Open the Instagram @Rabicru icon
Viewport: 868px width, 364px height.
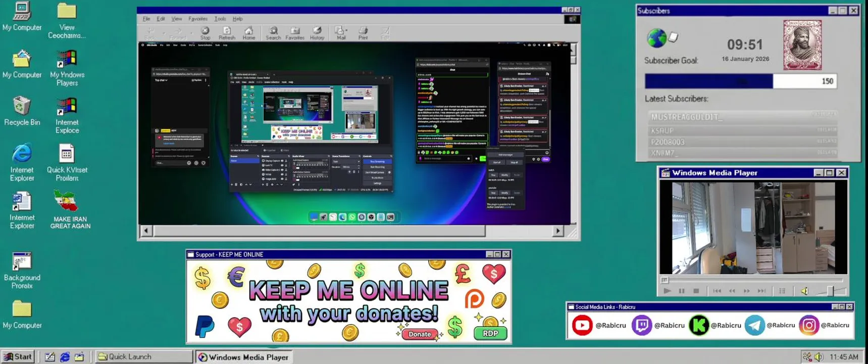(x=808, y=325)
